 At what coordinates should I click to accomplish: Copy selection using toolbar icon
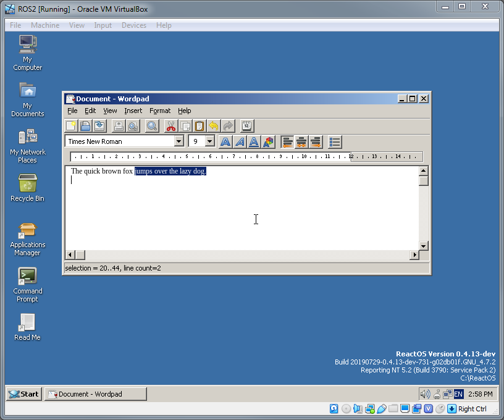(x=185, y=126)
